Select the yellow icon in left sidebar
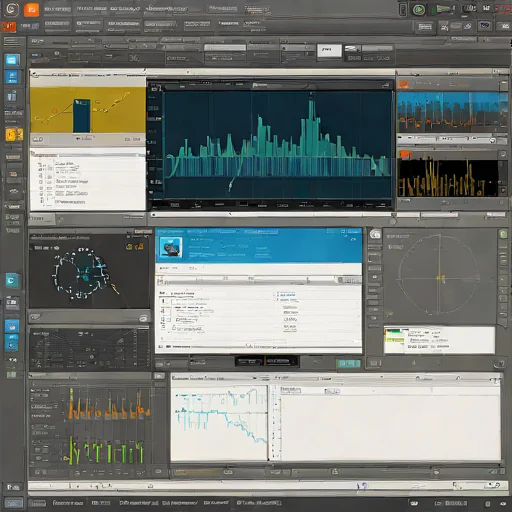512x512 pixels. [14, 135]
